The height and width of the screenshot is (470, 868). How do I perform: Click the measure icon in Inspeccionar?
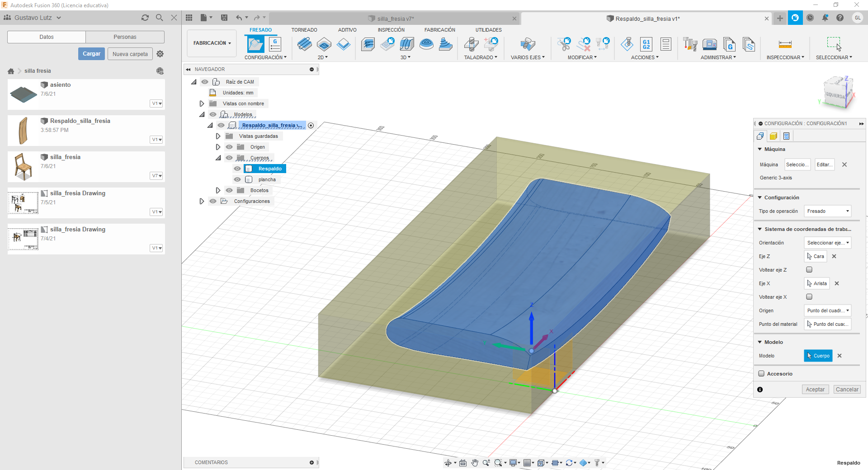click(x=785, y=44)
